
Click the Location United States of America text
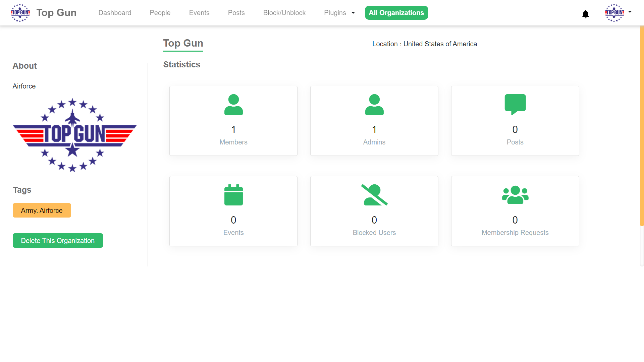(x=425, y=44)
